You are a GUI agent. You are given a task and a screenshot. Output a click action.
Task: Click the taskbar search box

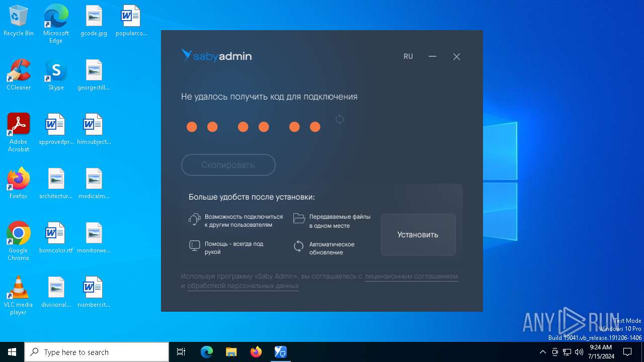(97, 352)
